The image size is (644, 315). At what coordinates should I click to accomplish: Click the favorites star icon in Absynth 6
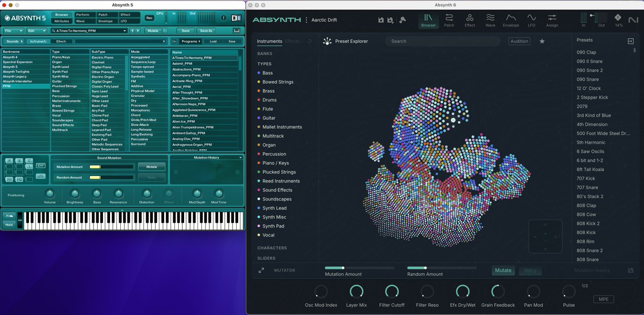click(x=542, y=41)
